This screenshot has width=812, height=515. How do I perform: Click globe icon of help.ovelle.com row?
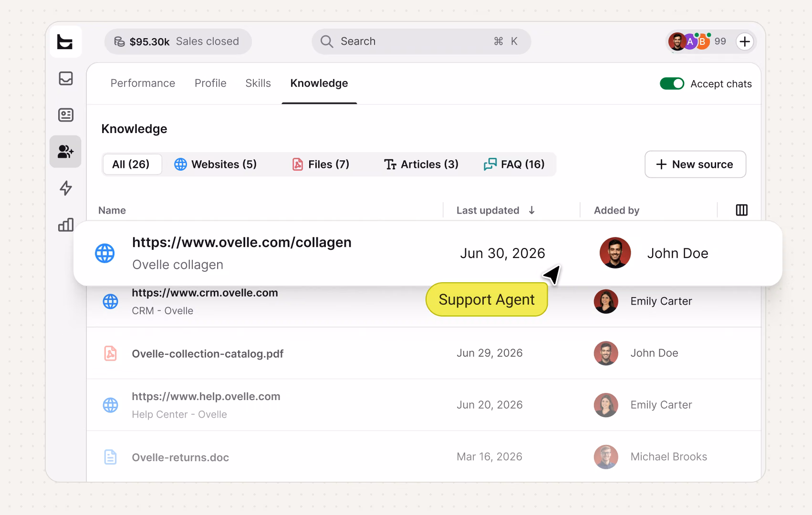point(111,405)
